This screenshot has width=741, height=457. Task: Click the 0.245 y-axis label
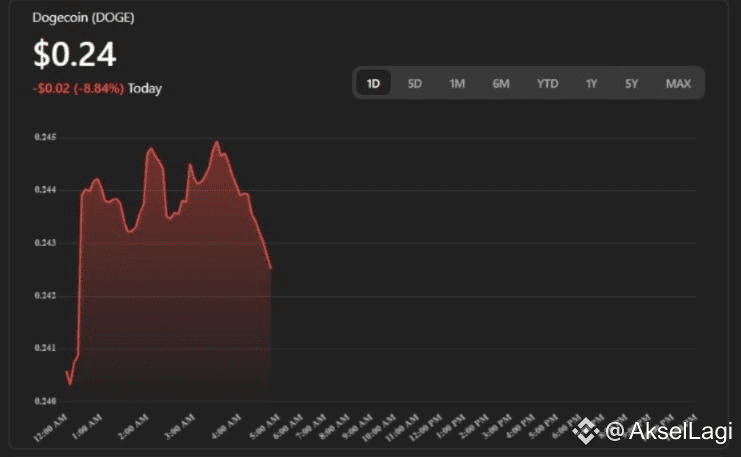point(45,137)
